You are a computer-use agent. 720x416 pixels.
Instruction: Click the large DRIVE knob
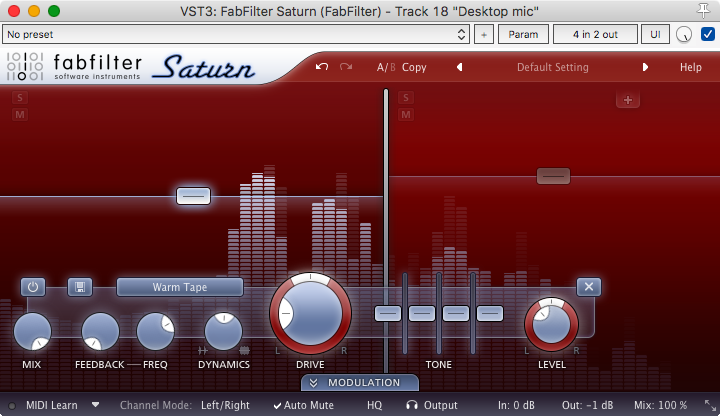(310, 314)
